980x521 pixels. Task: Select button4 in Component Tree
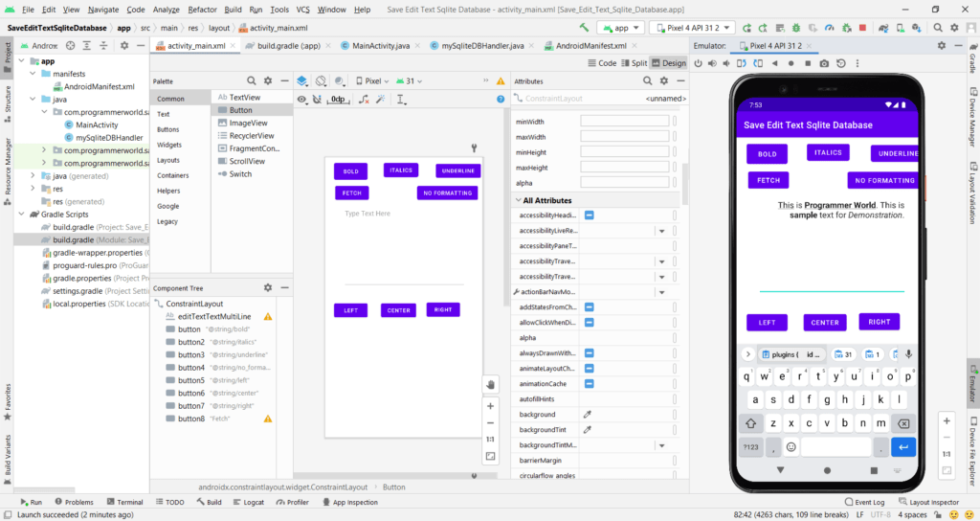click(219, 367)
